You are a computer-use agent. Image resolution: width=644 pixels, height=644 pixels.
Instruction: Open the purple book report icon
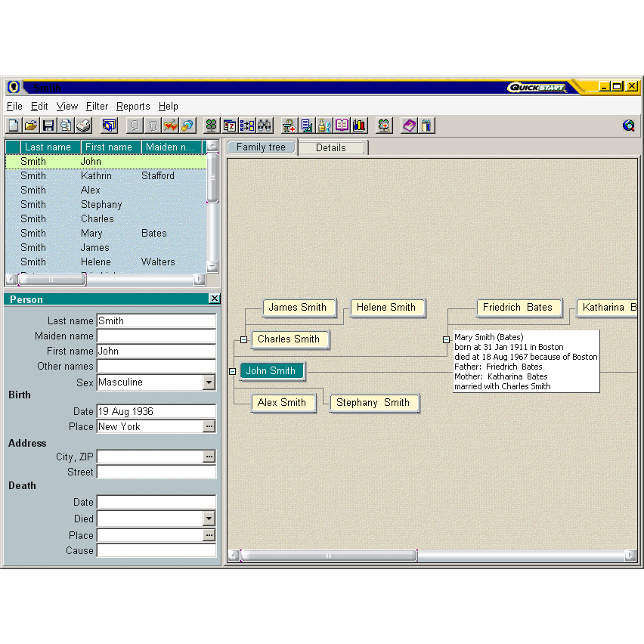tap(342, 125)
